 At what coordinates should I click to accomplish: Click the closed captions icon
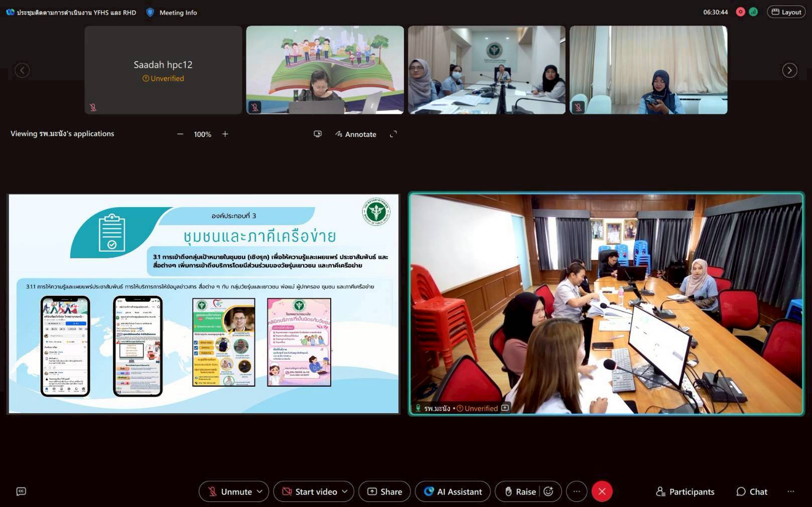21,491
